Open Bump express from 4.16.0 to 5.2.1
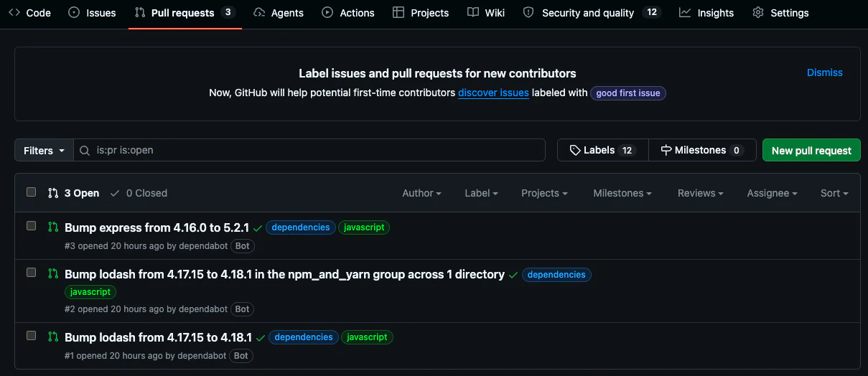Image resolution: width=868 pixels, height=376 pixels. pos(157,227)
